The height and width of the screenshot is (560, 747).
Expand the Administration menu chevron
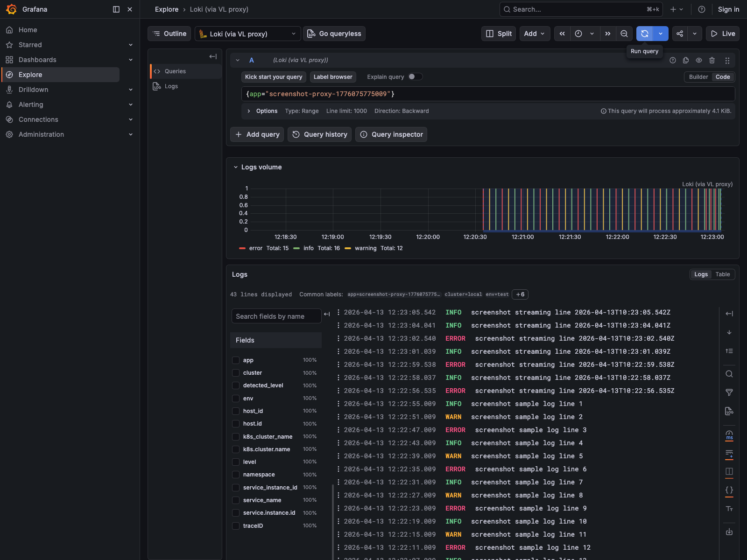[x=131, y=134]
